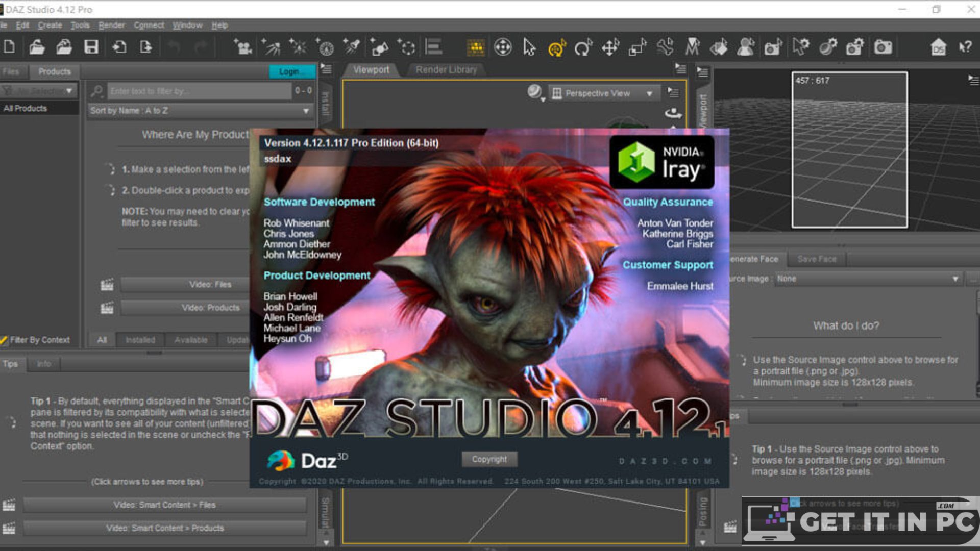The image size is (980, 551).
Task: Switch to the Viewport tab
Action: pos(371,70)
